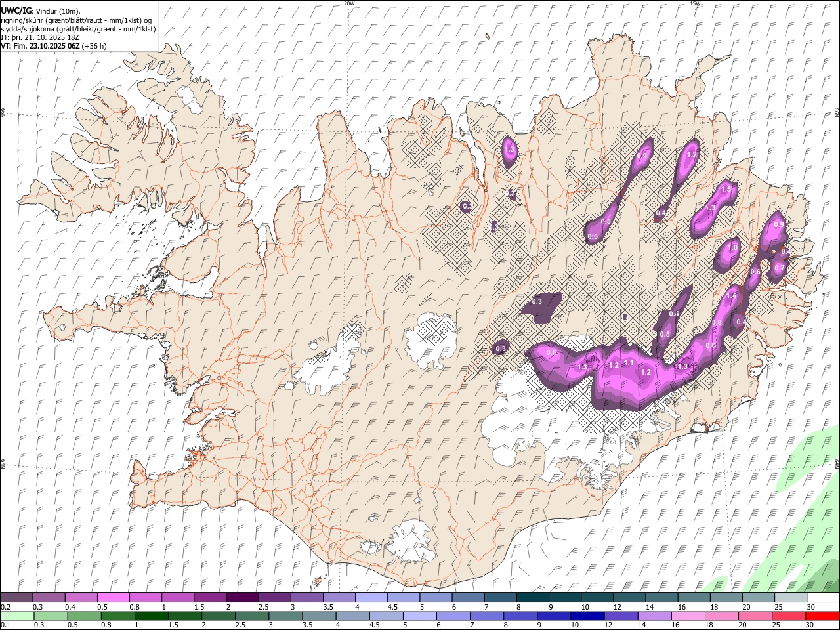Click the rain scale swatch between 2.5 and 3
This screenshot has height=630, width=840.
(252, 616)
